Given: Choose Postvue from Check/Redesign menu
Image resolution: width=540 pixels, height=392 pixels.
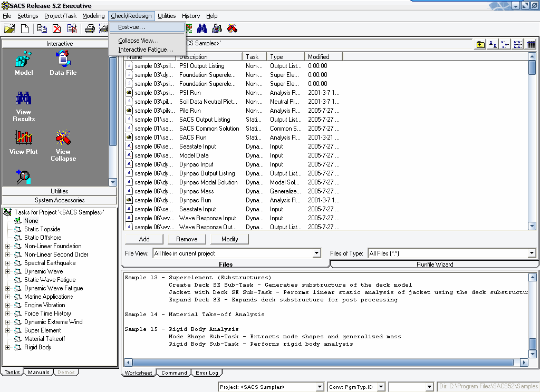Looking at the screenshot, I should [x=147, y=27].
